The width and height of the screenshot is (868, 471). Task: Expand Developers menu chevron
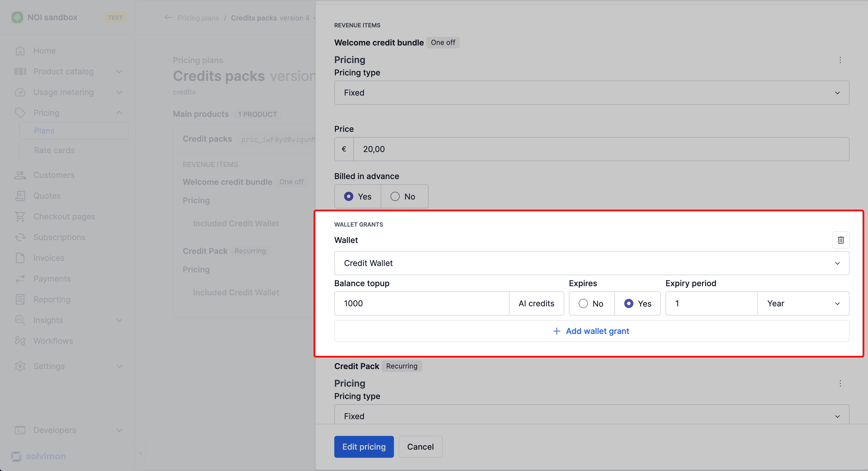(x=119, y=430)
